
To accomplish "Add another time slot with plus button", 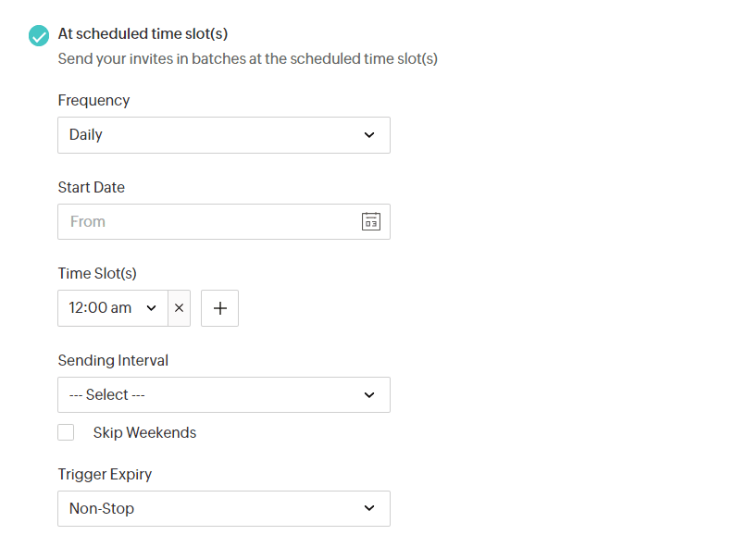I will coord(219,308).
